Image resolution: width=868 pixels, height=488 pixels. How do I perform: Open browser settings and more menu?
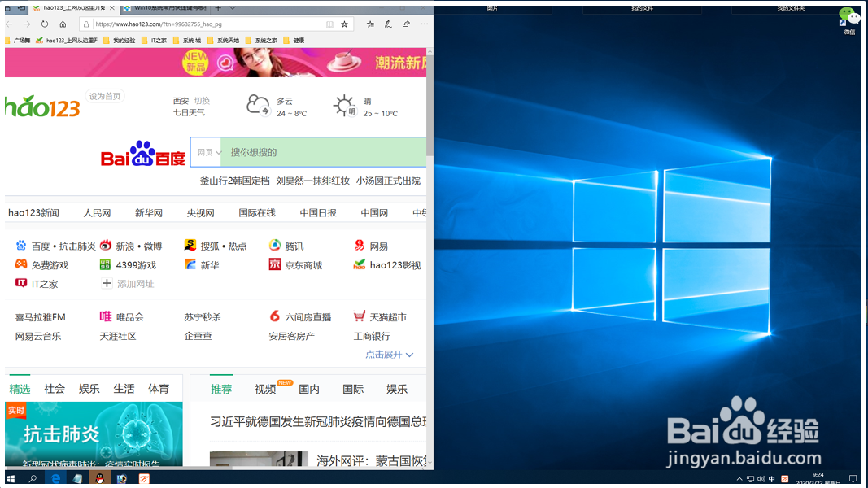(424, 24)
